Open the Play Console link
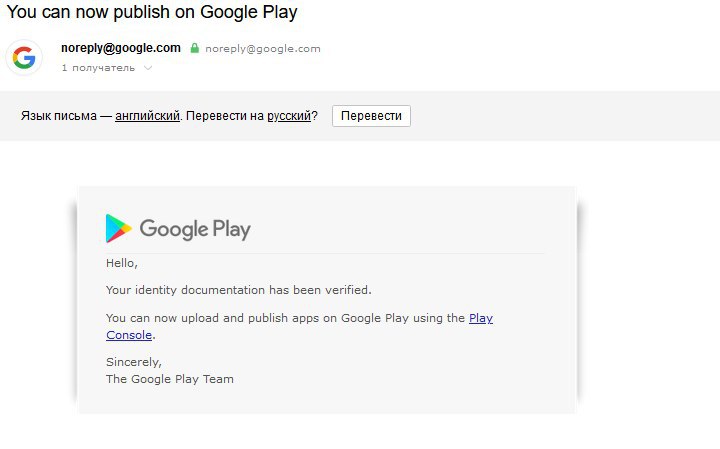Image resolution: width=720 pixels, height=449 pixels. click(481, 318)
